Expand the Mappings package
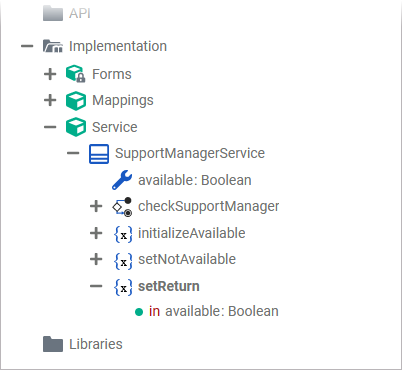 [x=50, y=100]
